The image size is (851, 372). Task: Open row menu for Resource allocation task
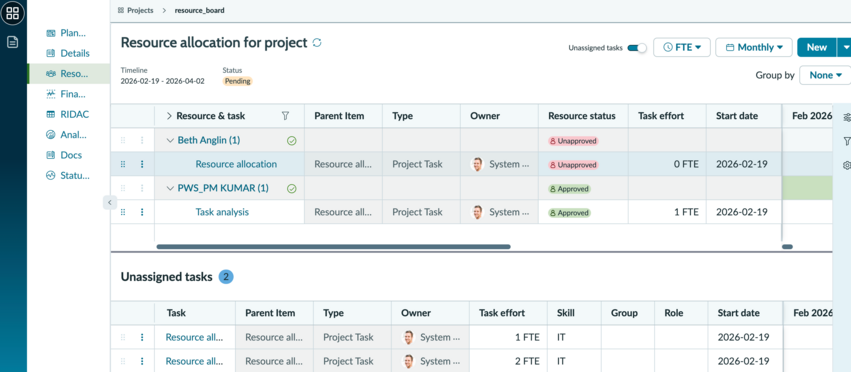point(142,164)
